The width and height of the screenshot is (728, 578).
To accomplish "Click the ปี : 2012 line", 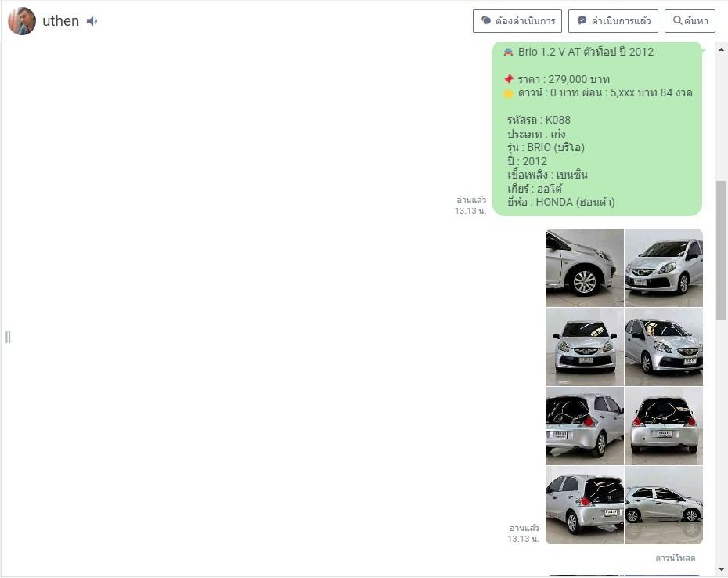I will (527, 161).
